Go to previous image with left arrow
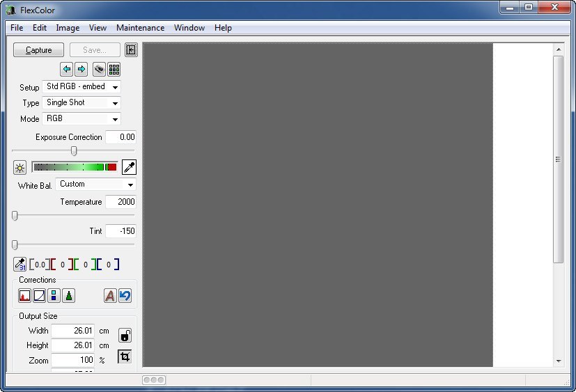The width and height of the screenshot is (576, 392). point(66,69)
